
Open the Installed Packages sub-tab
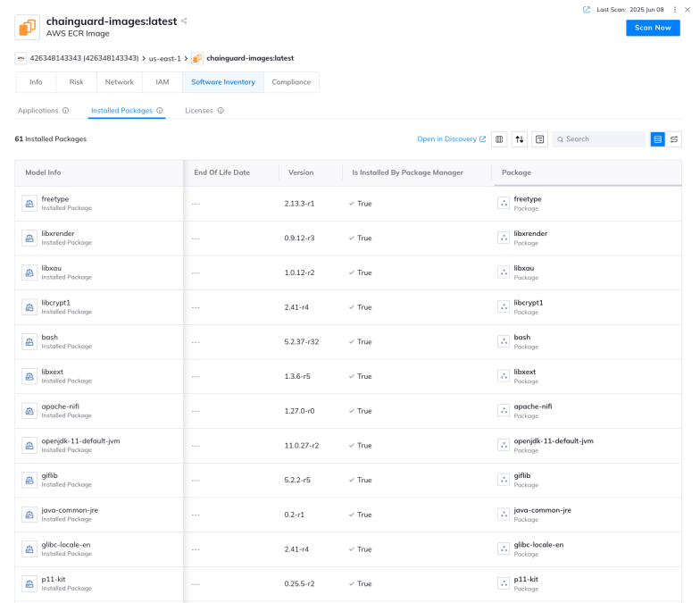pyautogui.click(x=121, y=111)
